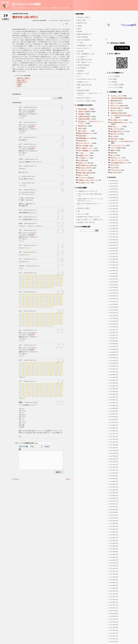Click the blog title in header
The height and width of the screenshot is (644, 138).
click(x=26, y=4)
